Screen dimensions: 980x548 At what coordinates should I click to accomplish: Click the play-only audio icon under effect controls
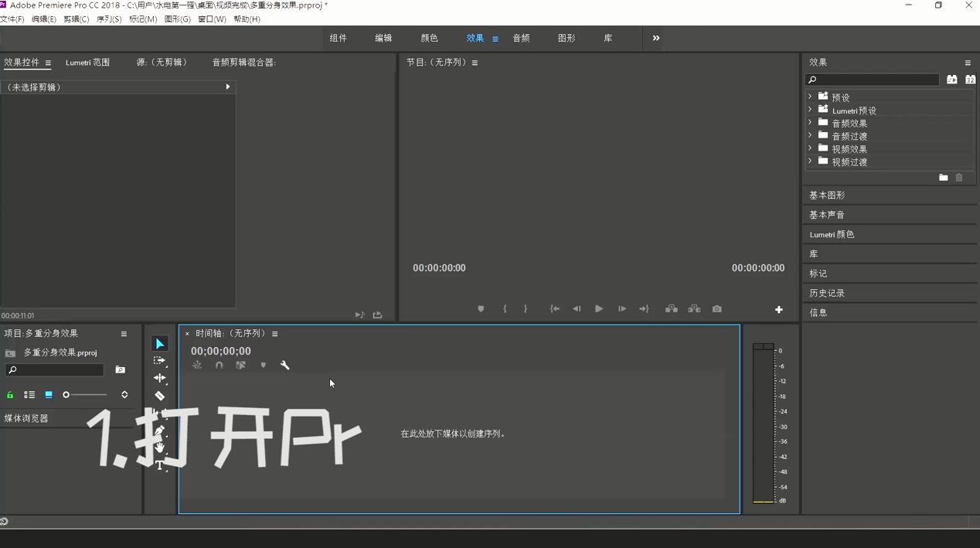(x=359, y=315)
